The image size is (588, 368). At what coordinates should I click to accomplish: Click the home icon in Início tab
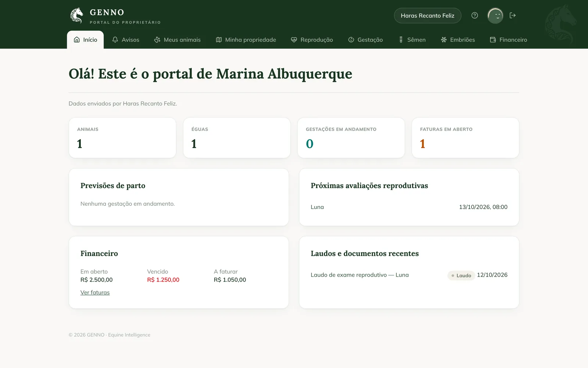[x=77, y=40]
